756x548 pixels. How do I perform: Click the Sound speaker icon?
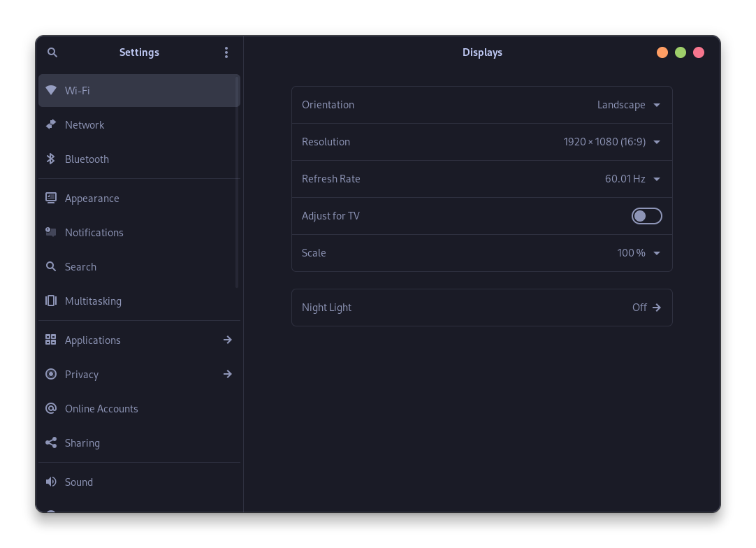51,482
